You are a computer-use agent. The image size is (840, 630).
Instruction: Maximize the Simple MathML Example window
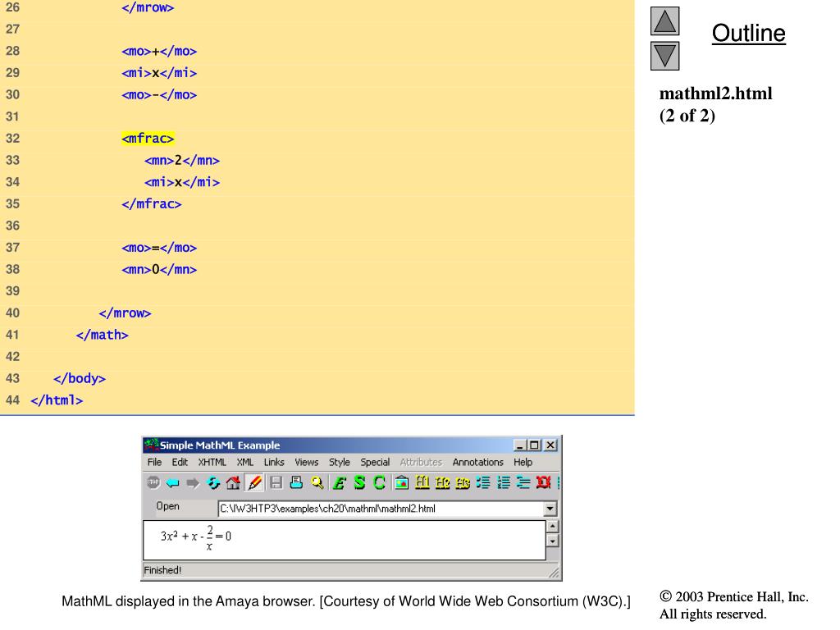click(x=533, y=445)
